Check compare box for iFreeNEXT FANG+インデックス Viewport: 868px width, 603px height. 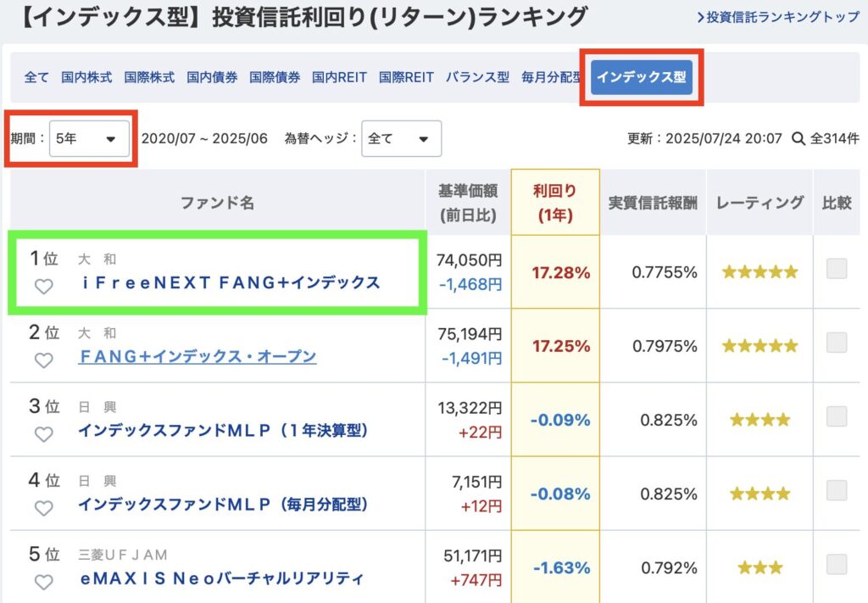point(837,269)
